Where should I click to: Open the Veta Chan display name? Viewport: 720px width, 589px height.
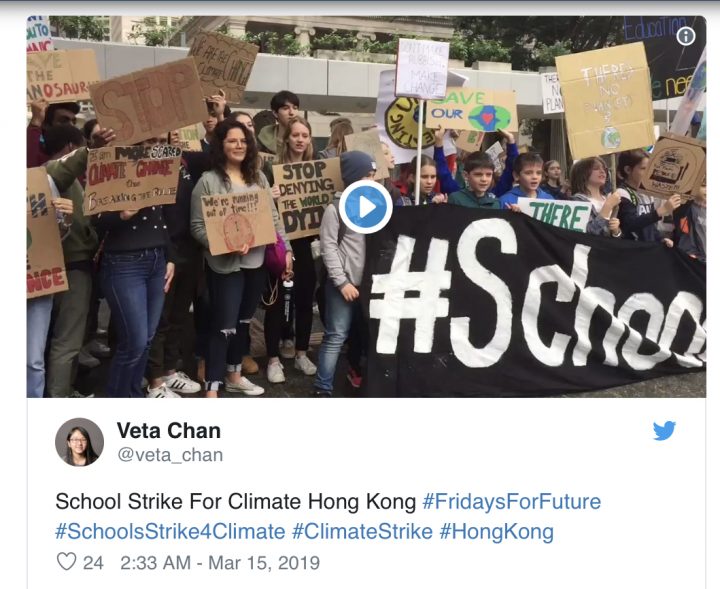pos(168,430)
